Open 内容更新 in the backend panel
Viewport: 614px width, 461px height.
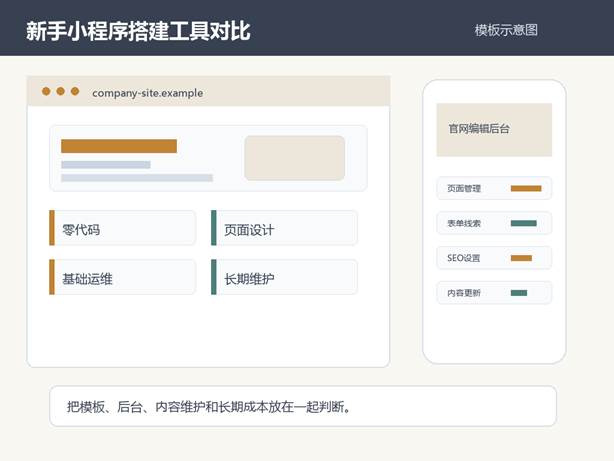(494, 293)
